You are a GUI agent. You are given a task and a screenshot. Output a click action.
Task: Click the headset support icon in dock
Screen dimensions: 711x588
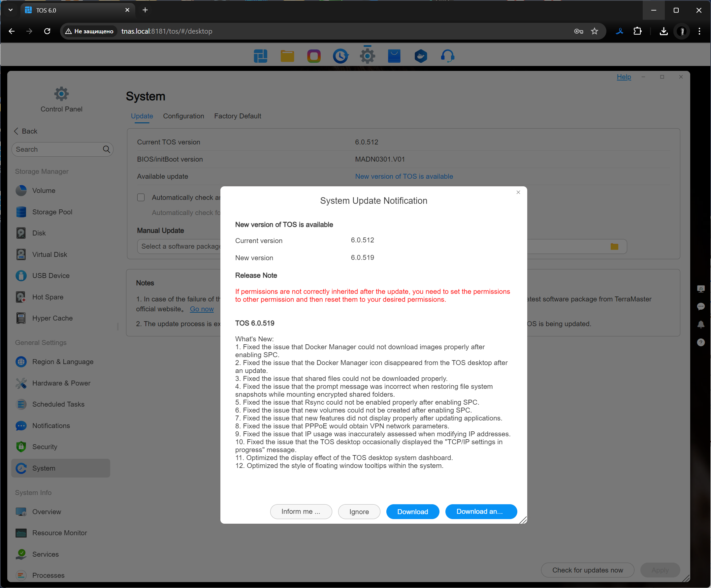pos(447,56)
